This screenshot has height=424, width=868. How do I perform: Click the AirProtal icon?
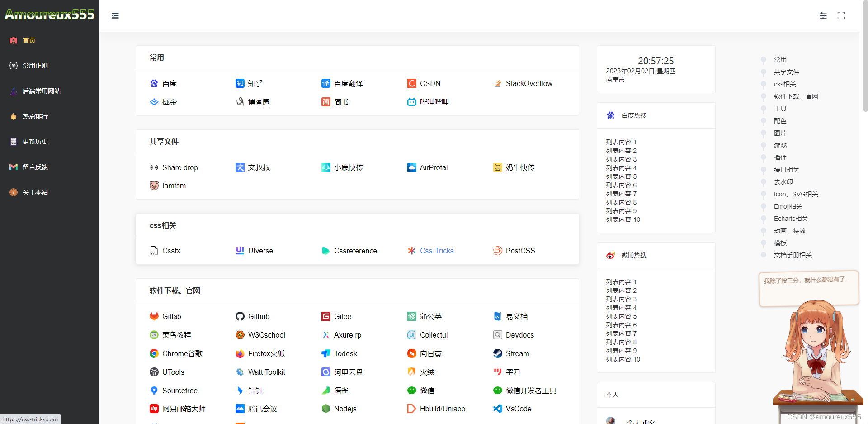[x=412, y=167]
